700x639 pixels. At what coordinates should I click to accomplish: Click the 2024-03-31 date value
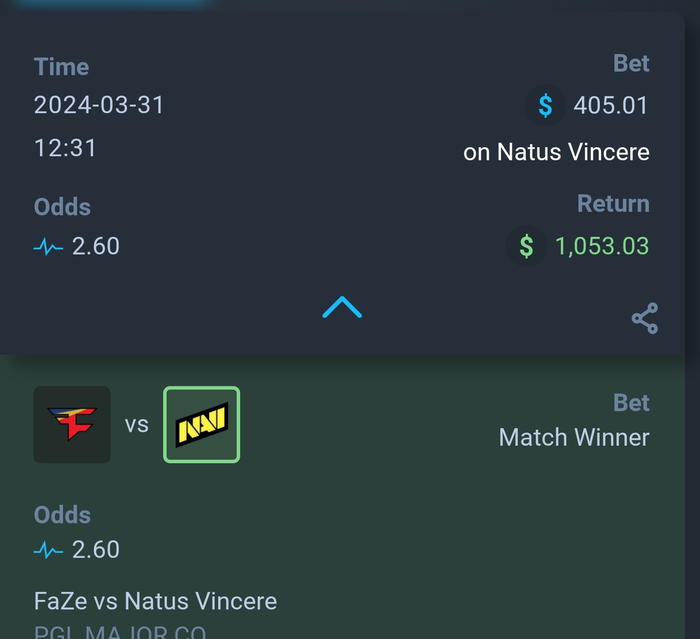[99, 105]
